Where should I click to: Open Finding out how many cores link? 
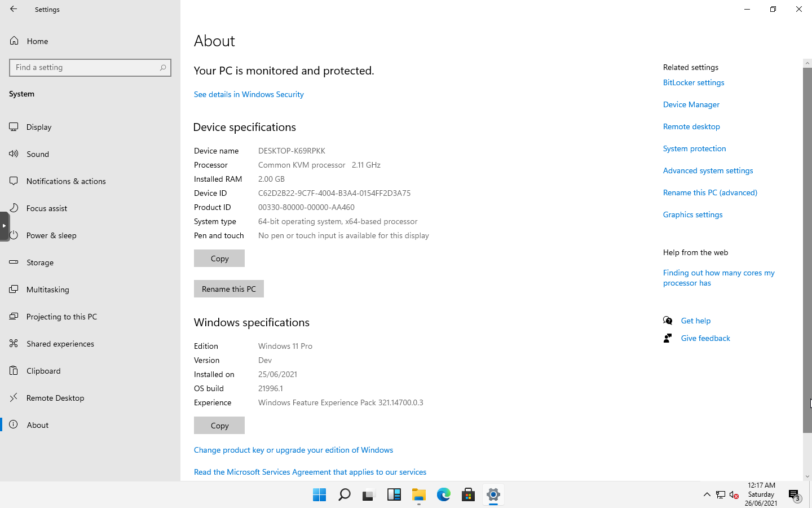click(x=719, y=278)
